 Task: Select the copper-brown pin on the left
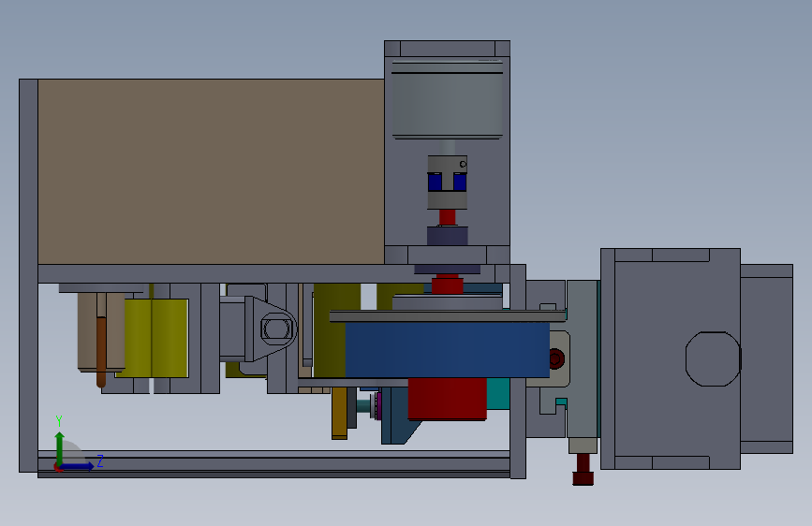101,352
